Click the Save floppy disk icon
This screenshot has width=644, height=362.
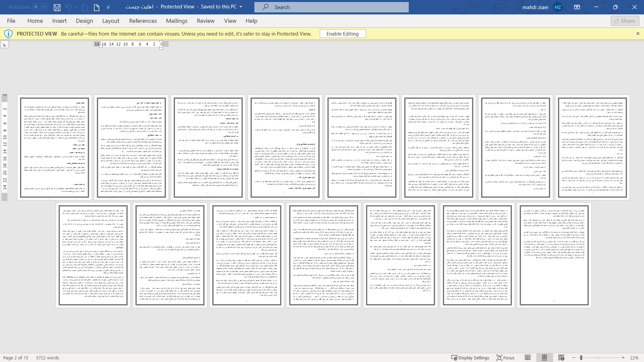click(x=57, y=7)
